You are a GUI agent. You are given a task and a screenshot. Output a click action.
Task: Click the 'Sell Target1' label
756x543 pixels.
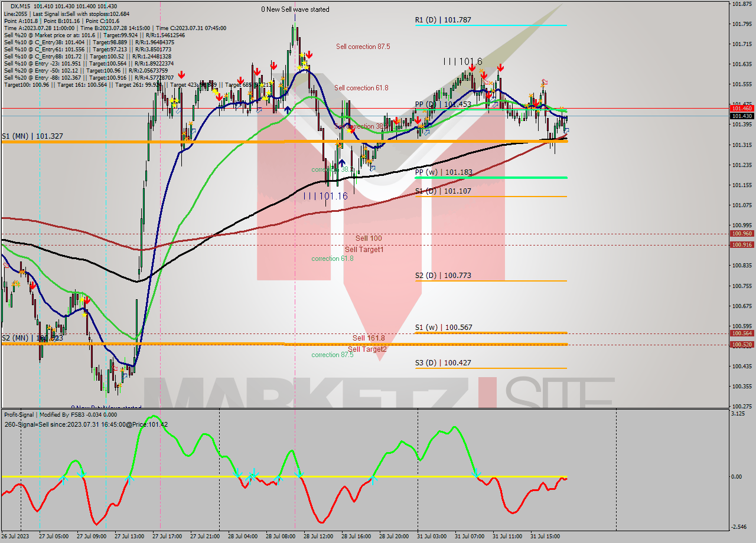(x=364, y=249)
